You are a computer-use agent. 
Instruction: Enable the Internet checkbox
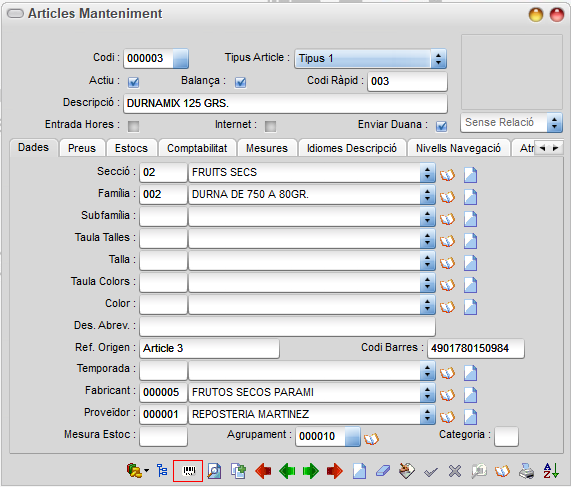[x=270, y=126]
